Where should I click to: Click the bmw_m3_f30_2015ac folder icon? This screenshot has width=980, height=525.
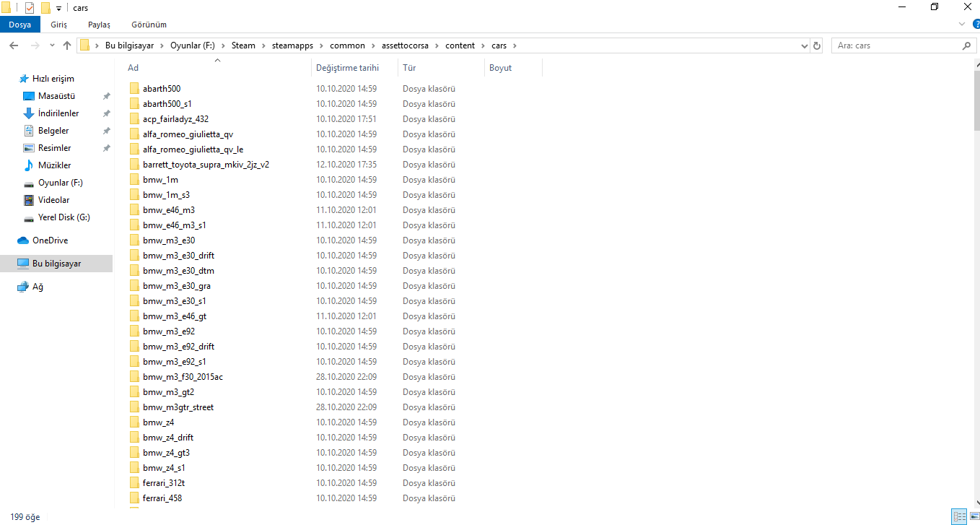coord(134,377)
